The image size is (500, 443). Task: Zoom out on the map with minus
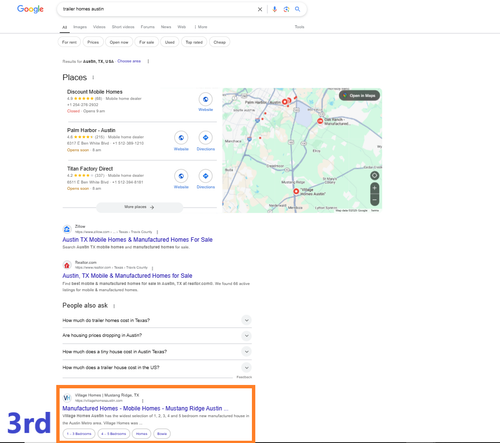pos(375,200)
